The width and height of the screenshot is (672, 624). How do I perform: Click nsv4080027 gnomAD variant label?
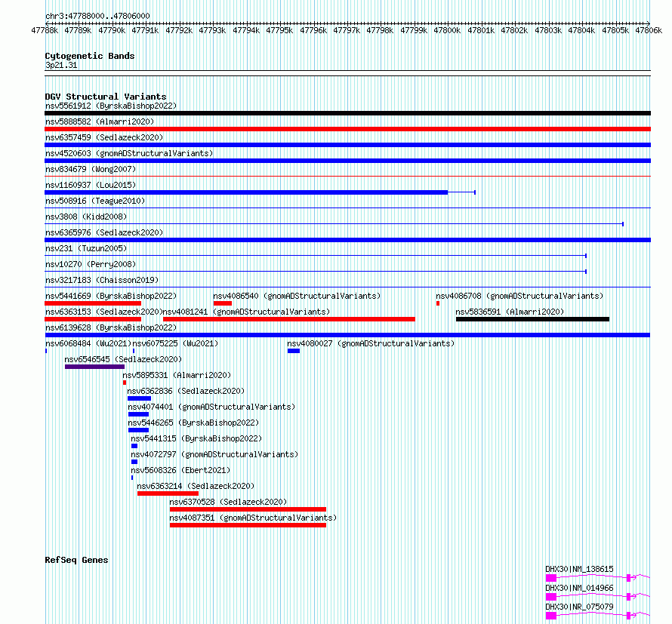pos(371,343)
